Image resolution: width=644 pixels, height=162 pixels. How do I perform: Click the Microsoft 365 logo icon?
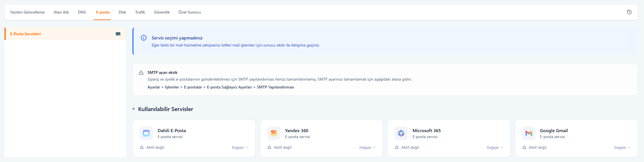[401, 133]
